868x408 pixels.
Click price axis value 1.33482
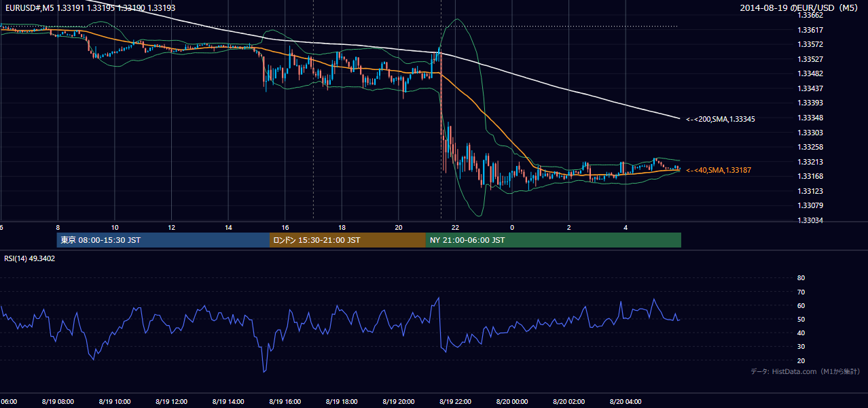coord(810,73)
